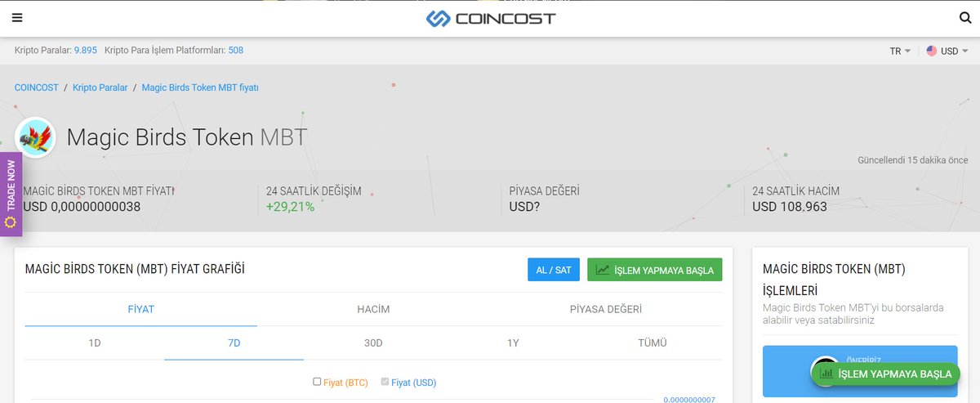The height and width of the screenshot is (403, 980).
Task: Click the blue AL / SAT button
Action: point(554,270)
